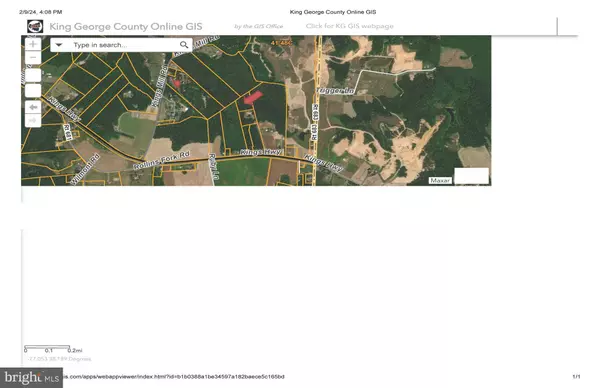Click the 'Triggs Ln' road label

pyautogui.click(x=335, y=91)
